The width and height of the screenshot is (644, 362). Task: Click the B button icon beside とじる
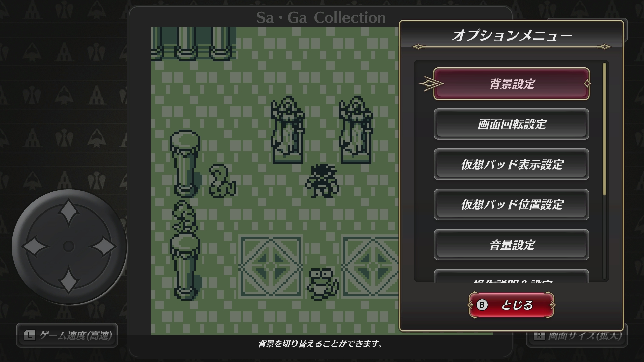482,305
